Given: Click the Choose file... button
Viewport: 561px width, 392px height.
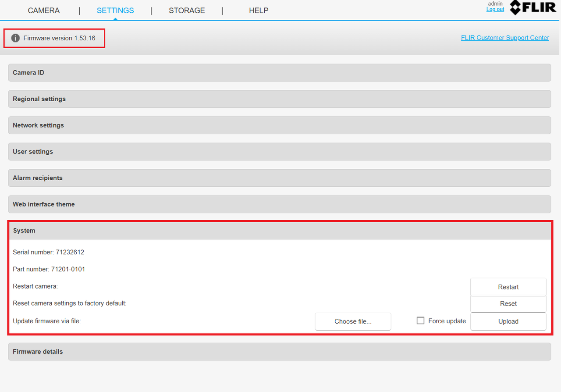Looking at the screenshot, I should (x=353, y=321).
